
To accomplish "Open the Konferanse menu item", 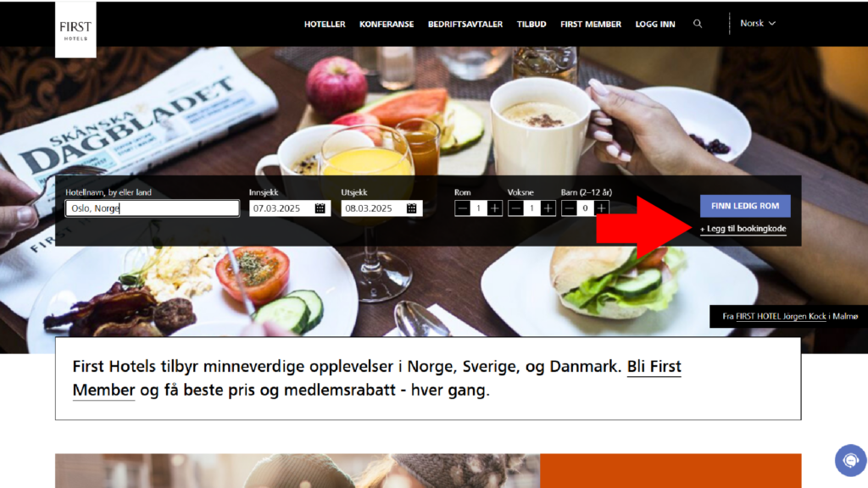I will pos(387,25).
